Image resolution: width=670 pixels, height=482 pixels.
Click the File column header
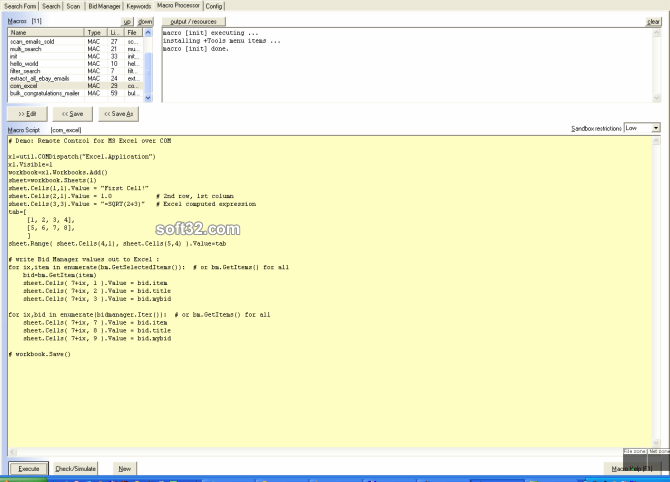(x=133, y=32)
